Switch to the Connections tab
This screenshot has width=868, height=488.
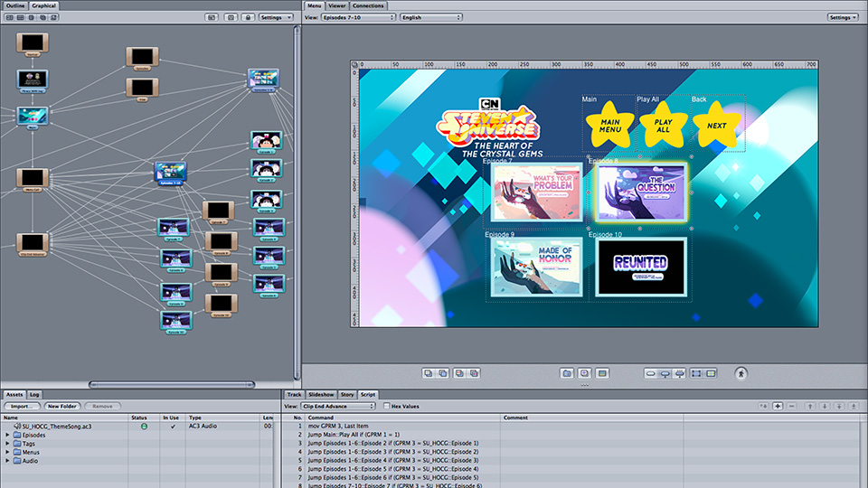click(x=368, y=5)
